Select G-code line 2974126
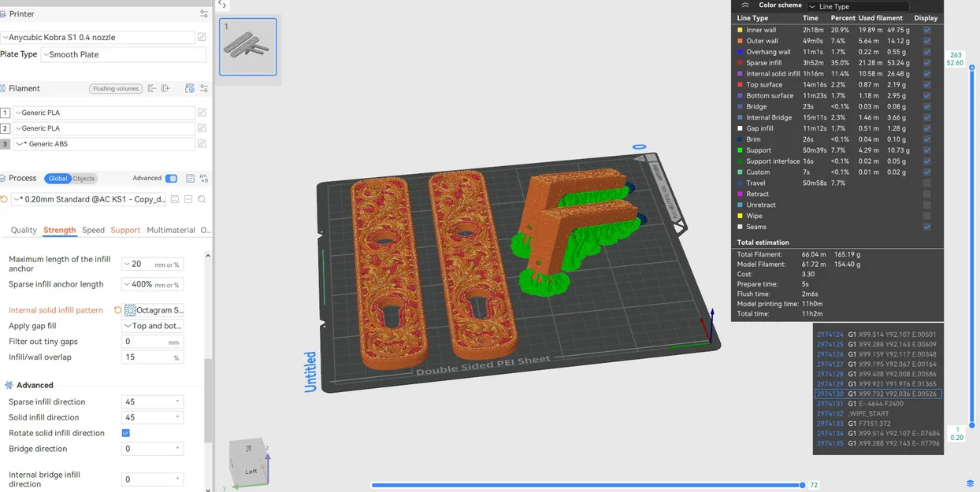 (x=878, y=354)
